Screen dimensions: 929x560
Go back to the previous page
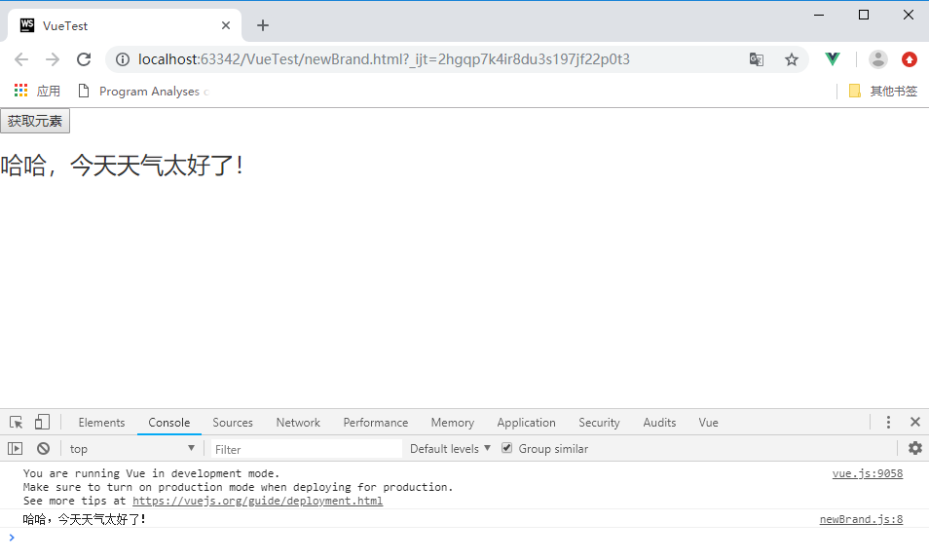click(21, 59)
